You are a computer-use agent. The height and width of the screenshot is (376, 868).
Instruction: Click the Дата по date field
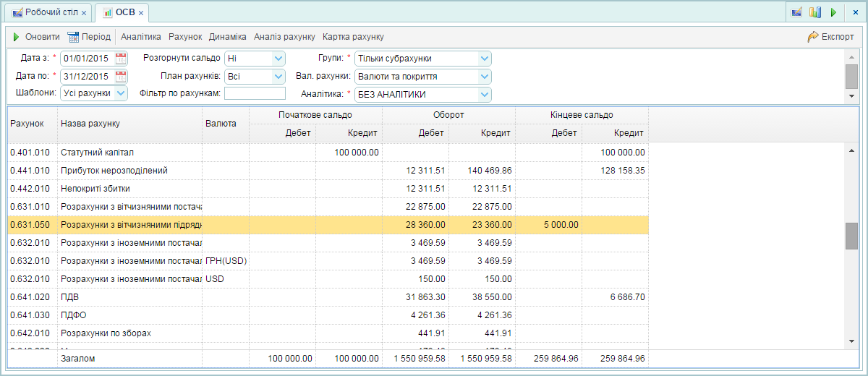(86, 77)
